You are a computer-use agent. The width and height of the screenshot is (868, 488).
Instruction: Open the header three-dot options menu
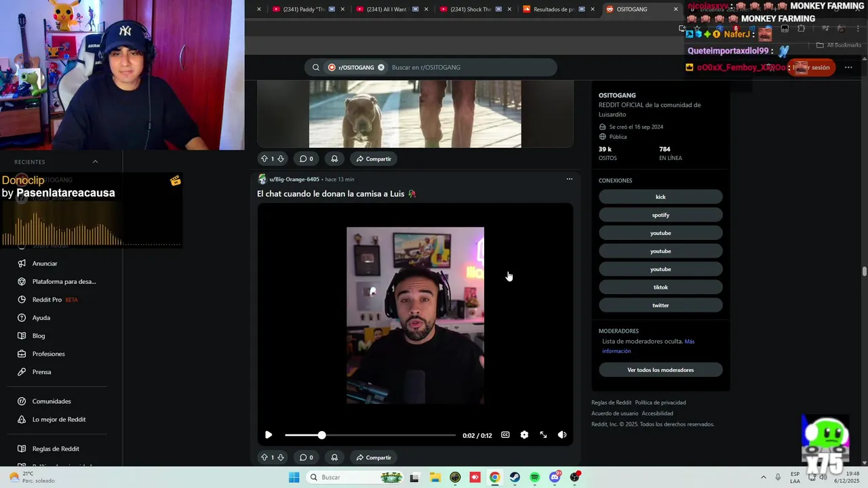pyautogui.click(x=848, y=67)
